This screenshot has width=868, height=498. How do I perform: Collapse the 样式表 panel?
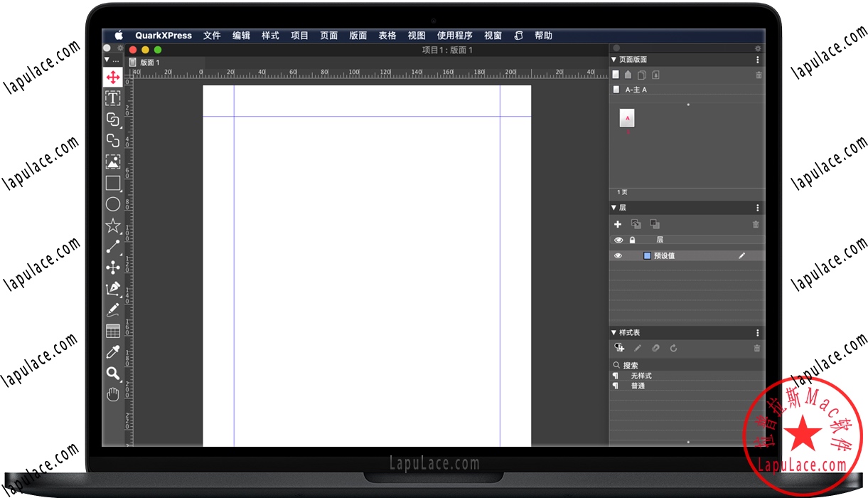click(613, 332)
